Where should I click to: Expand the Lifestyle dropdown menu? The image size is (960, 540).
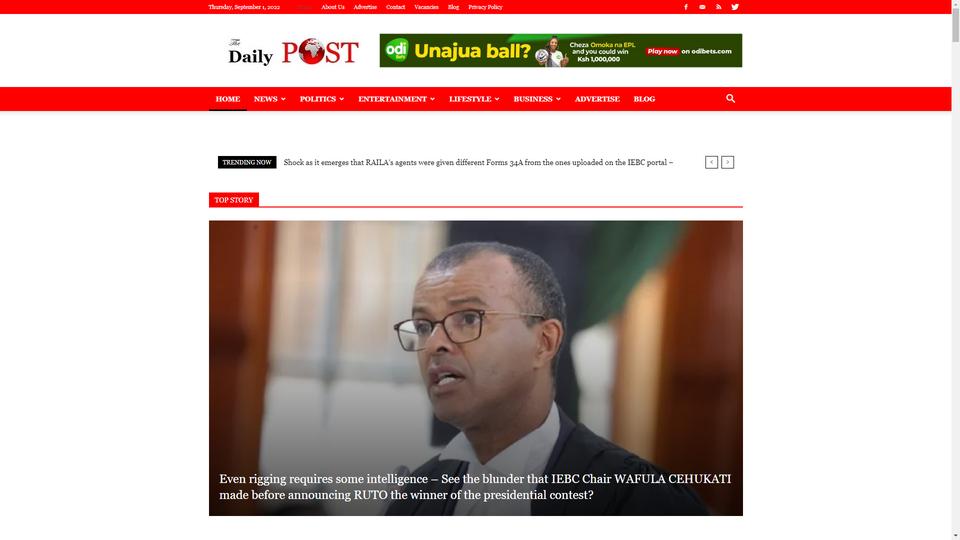pyautogui.click(x=474, y=99)
